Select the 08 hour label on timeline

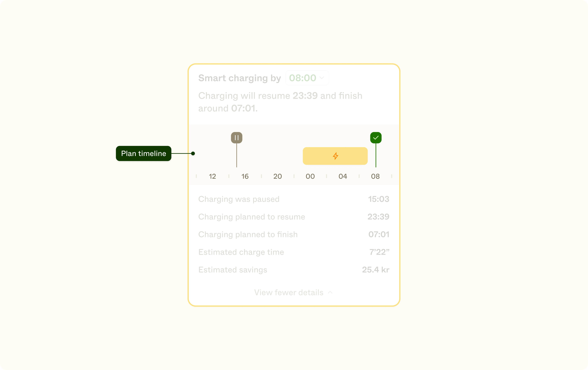[375, 176]
